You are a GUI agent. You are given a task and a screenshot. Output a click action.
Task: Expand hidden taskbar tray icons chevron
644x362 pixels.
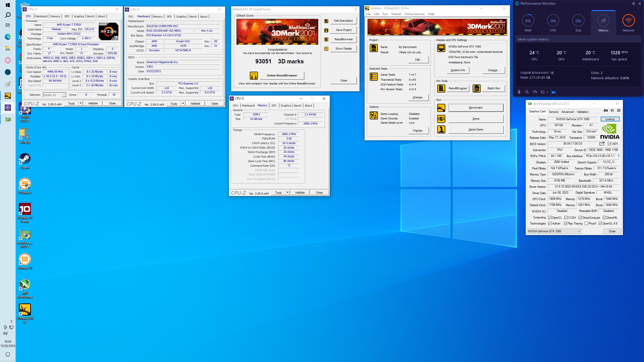tap(11, 321)
